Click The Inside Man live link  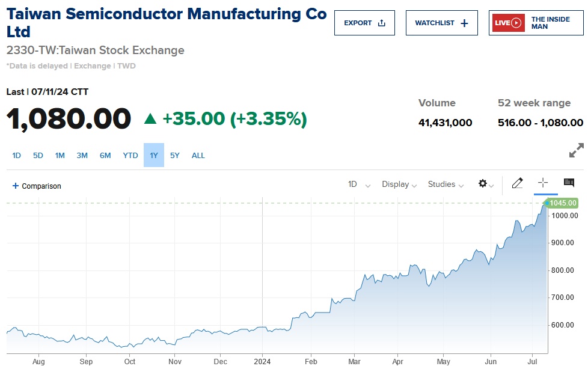coord(550,23)
